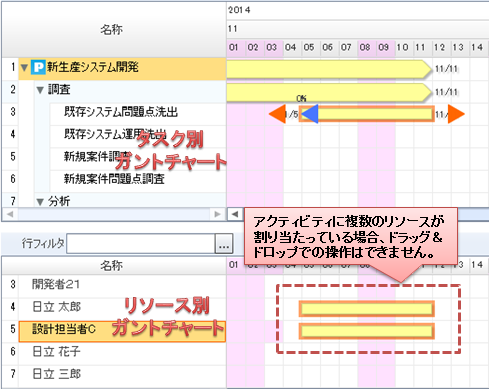Collapse the 分析 group
The height and width of the screenshot is (389, 489).
[40, 202]
